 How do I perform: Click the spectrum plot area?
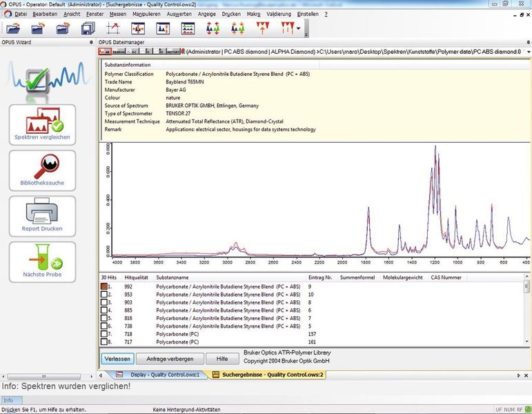(321, 200)
